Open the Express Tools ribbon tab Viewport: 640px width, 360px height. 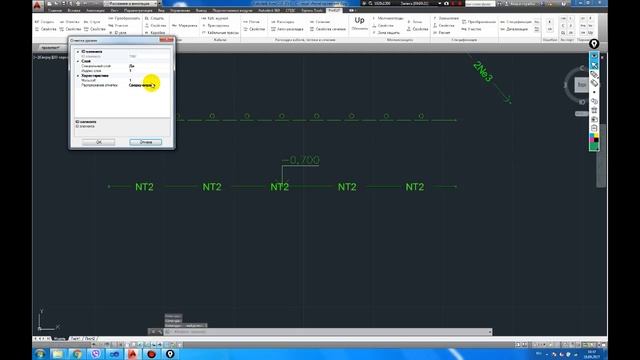point(312,11)
